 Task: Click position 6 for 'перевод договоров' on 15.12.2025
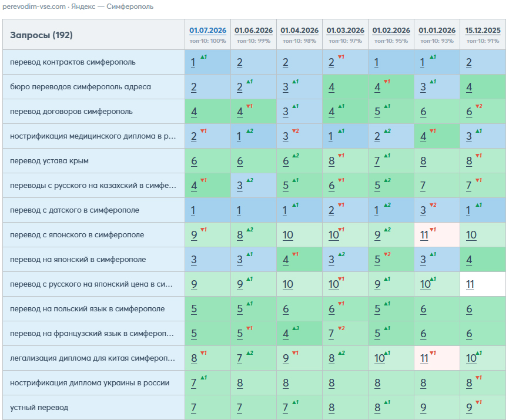click(x=469, y=112)
